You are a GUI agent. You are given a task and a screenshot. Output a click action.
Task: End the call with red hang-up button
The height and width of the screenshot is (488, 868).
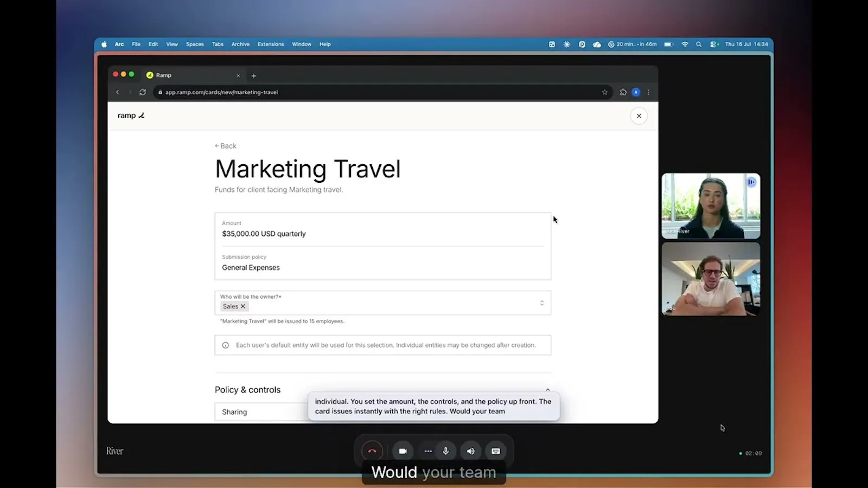(372, 451)
